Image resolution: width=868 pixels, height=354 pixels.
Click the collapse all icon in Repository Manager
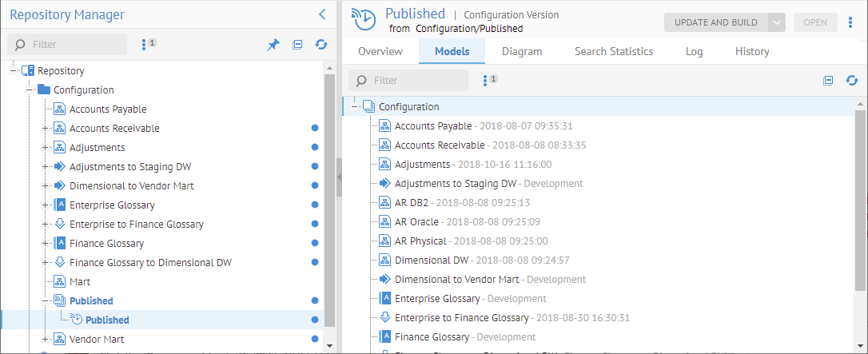pos(297,45)
